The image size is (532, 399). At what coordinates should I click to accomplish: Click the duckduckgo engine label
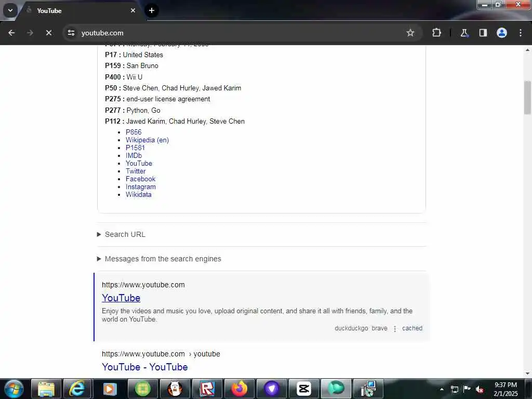(x=351, y=328)
